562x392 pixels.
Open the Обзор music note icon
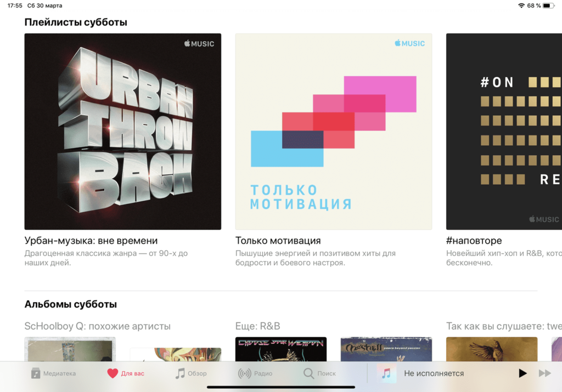pos(180,373)
